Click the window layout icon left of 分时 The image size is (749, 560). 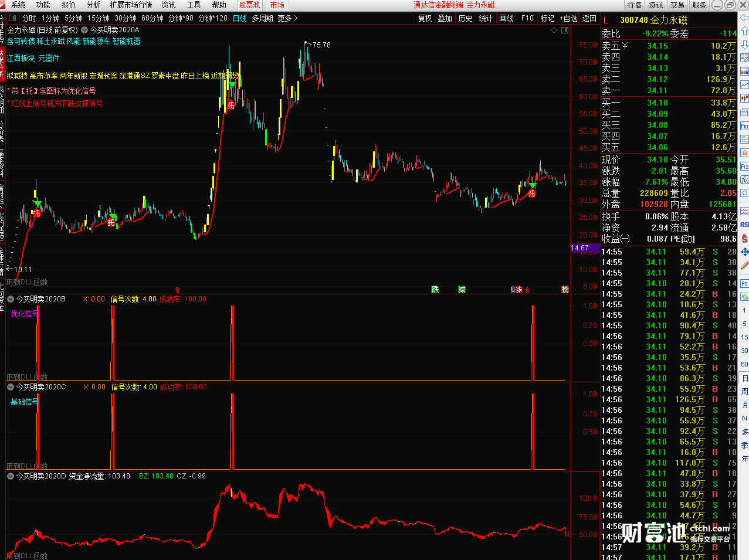tap(12, 18)
